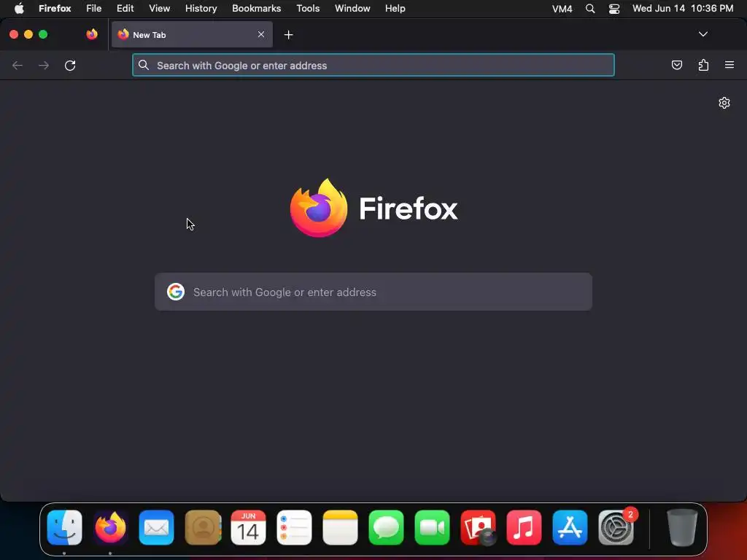
Task: Open Finder from the Dock
Action: [x=65, y=528]
